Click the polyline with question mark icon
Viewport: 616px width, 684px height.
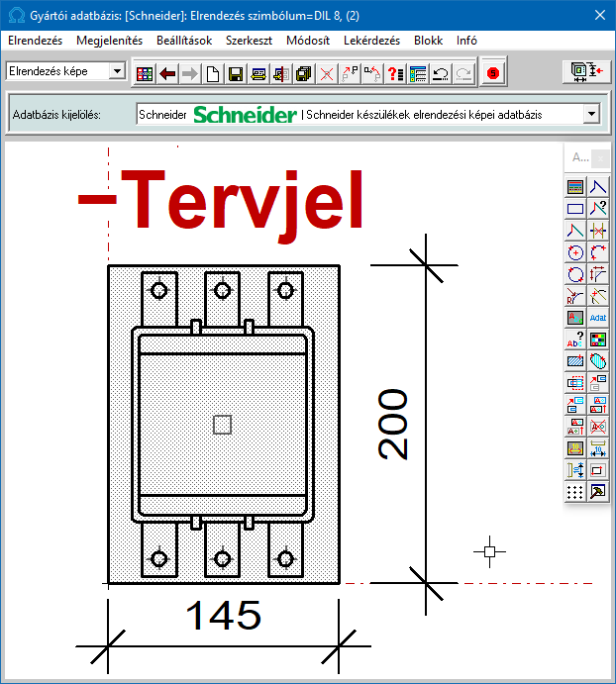(598, 209)
